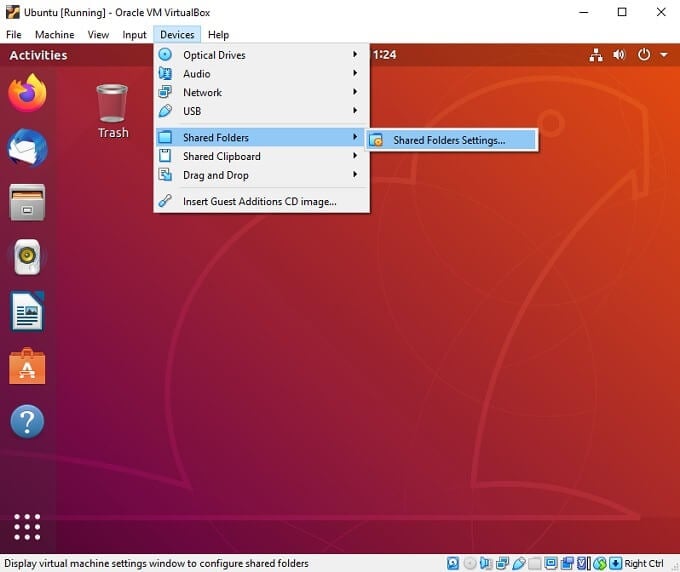
Task: Click the V processor status indicator
Action: (583, 563)
